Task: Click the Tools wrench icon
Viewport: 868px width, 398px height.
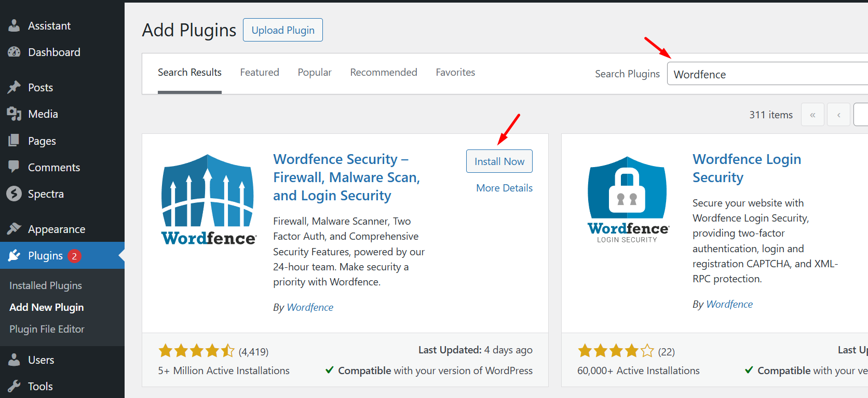Action: (x=15, y=386)
